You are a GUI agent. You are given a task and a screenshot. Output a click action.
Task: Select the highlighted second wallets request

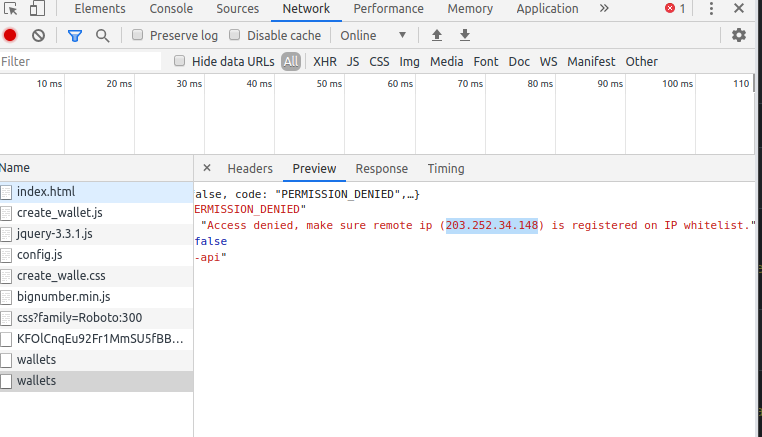click(x=96, y=381)
